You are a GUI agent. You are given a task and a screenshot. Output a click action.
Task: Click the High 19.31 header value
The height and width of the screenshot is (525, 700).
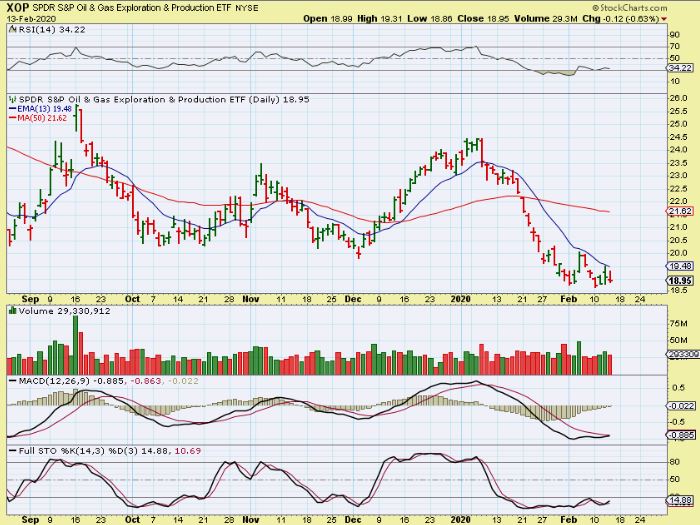pyautogui.click(x=379, y=19)
